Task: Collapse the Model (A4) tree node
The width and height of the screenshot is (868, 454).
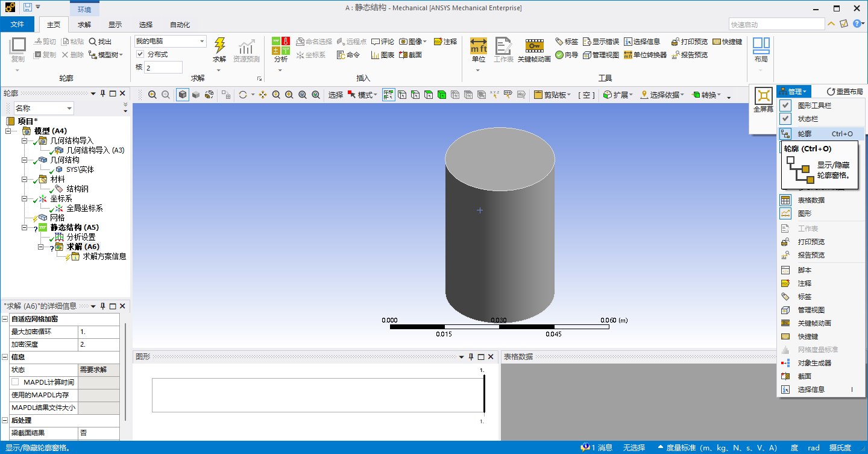Action: (8, 131)
